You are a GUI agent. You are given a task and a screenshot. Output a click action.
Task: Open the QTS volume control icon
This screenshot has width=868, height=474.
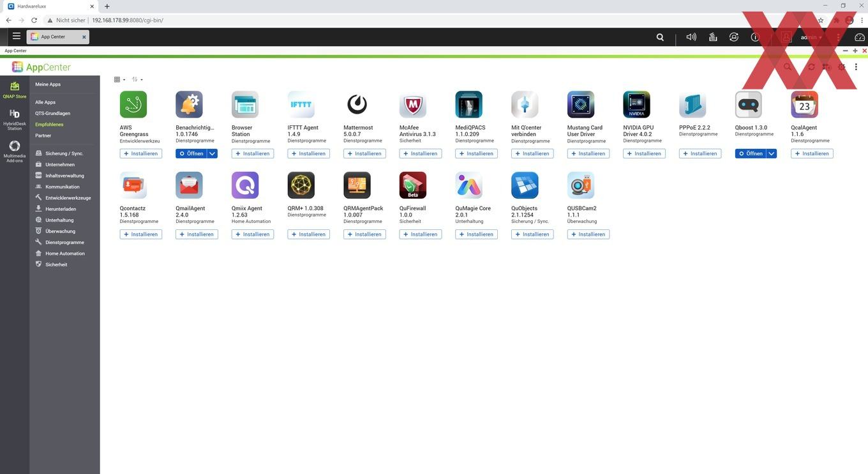tap(691, 37)
